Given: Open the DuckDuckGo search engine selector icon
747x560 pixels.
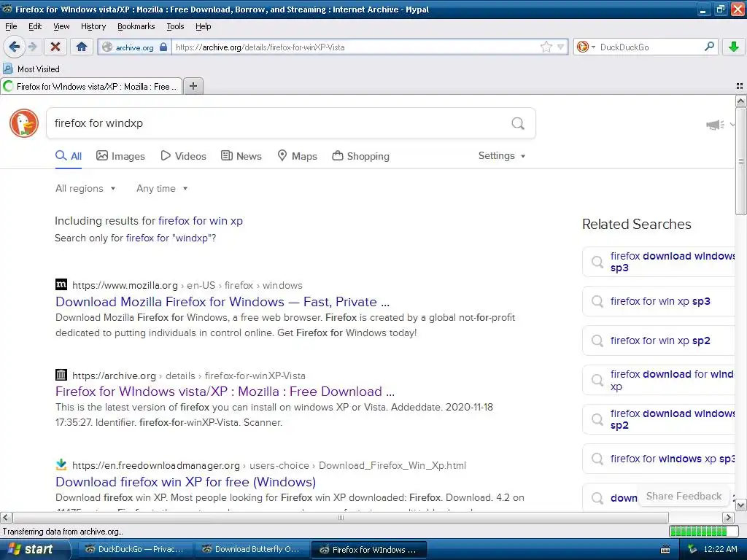Looking at the screenshot, I should coord(586,47).
